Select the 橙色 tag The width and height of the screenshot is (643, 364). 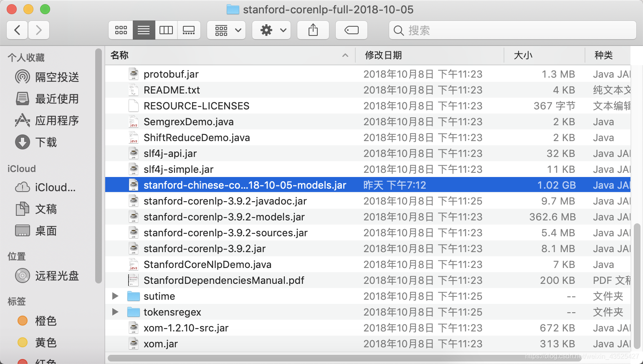click(37, 321)
